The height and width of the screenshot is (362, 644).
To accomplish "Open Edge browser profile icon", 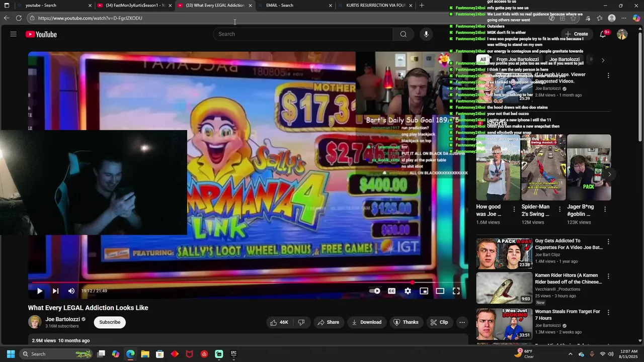I will click(612, 18).
